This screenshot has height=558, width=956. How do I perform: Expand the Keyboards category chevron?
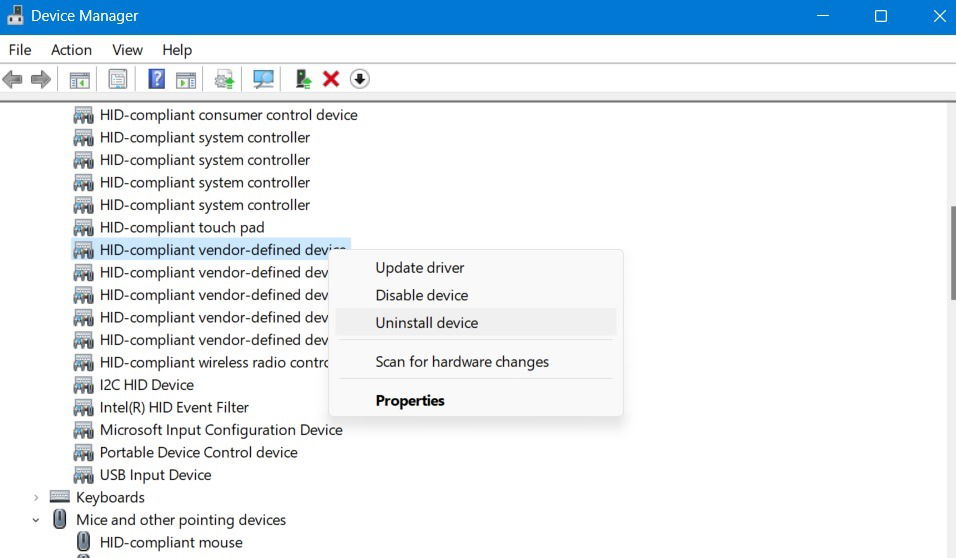[36, 498]
